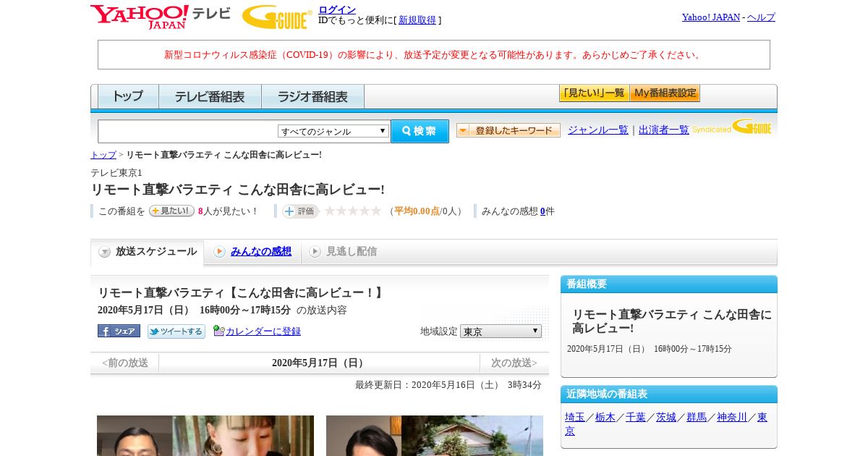868x456 pixels.
Task: Click the カレンダーに登録 link
Action: coord(263,331)
